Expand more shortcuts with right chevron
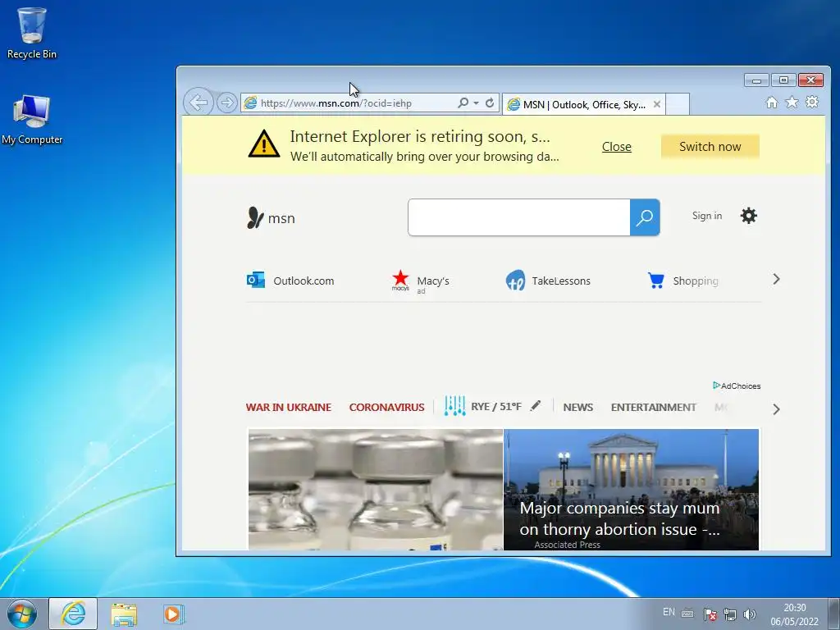Screen dimensions: 840x630 (x=776, y=279)
